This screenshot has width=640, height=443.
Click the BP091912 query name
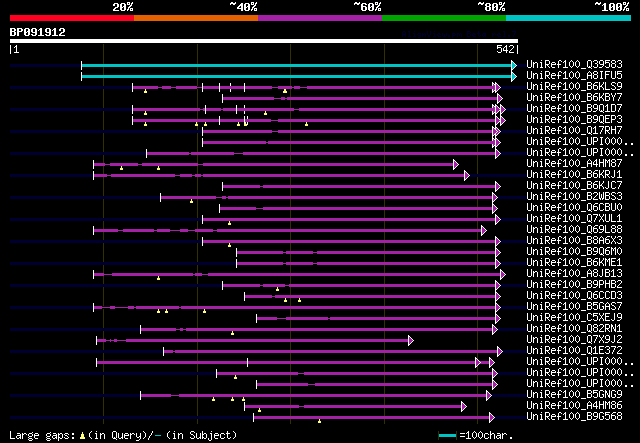38,32
